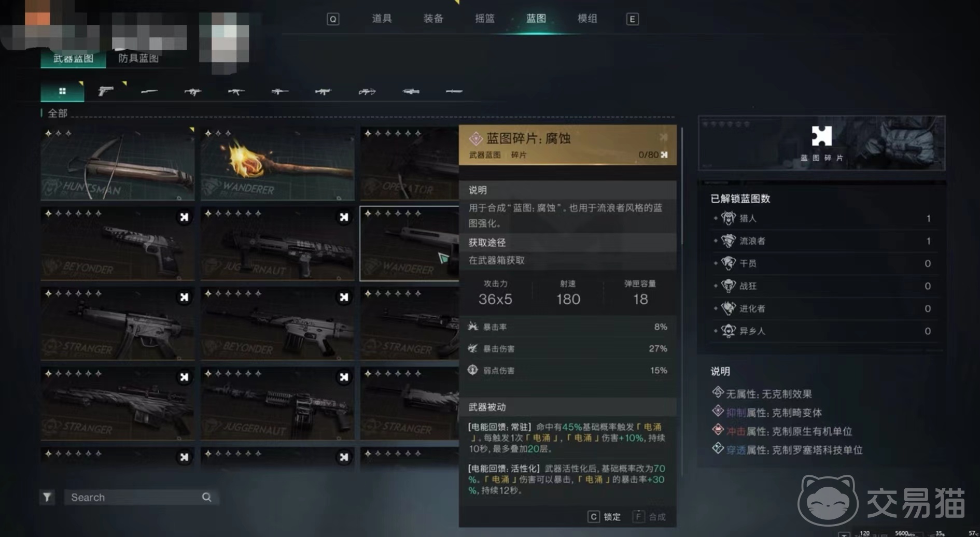Expand the 异乡人 unlocked blueprint row

pos(822,331)
